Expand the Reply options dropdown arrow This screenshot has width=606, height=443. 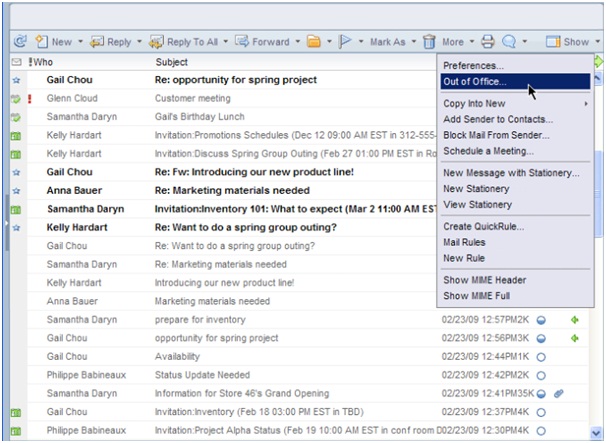(140, 41)
